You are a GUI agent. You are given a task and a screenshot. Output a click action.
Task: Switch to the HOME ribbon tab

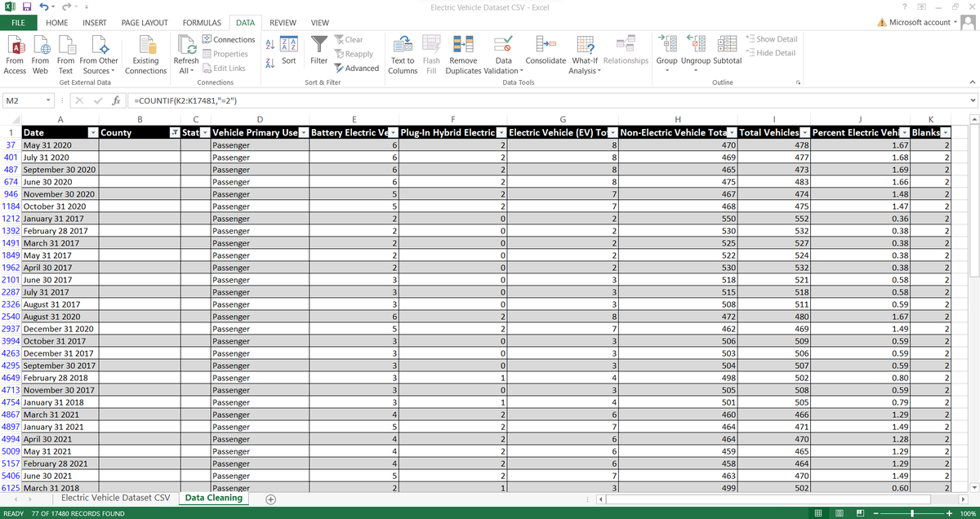click(56, 23)
